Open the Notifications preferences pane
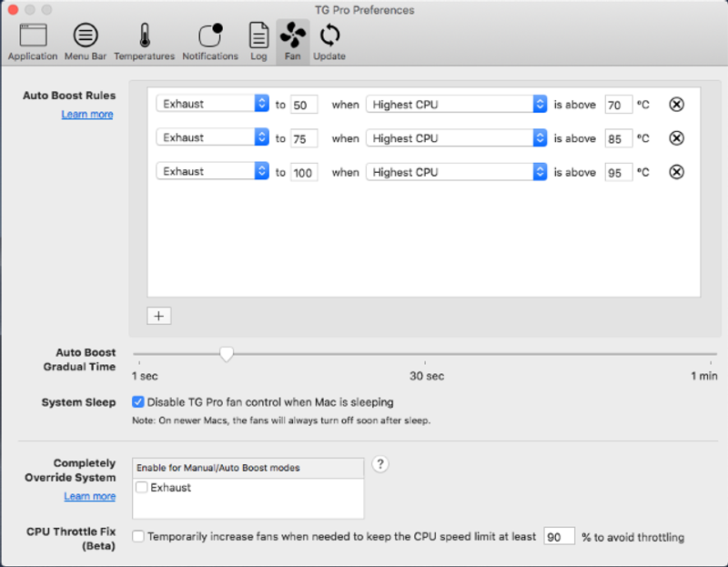 (210, 43)
